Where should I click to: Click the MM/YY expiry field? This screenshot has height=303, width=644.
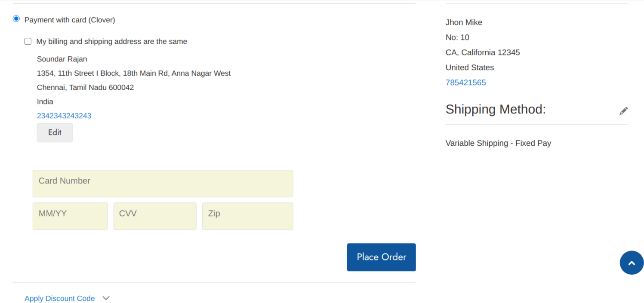click(x=70, y=216)
